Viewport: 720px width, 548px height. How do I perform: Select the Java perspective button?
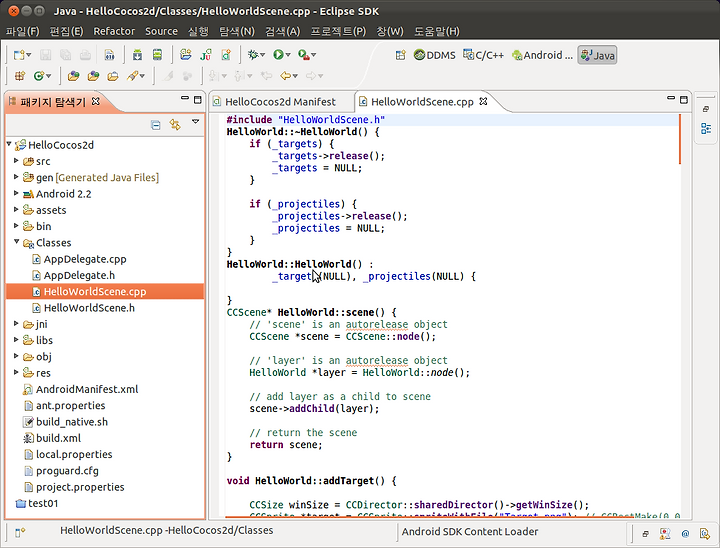click(597, 56)
